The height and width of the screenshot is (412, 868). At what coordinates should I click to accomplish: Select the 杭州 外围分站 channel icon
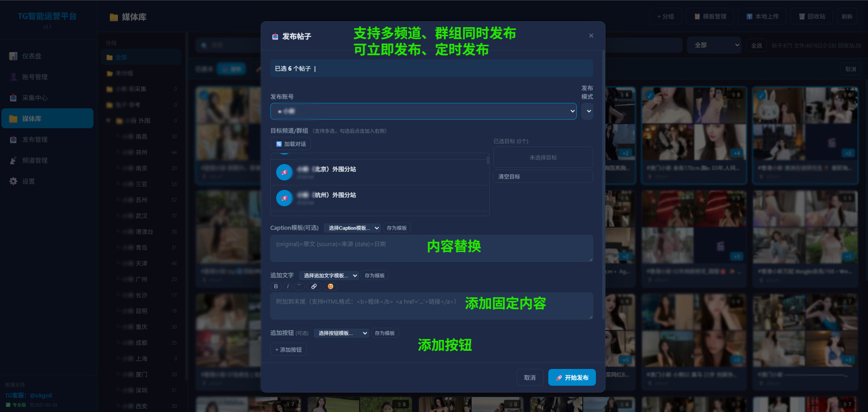(x=284, y=198)
